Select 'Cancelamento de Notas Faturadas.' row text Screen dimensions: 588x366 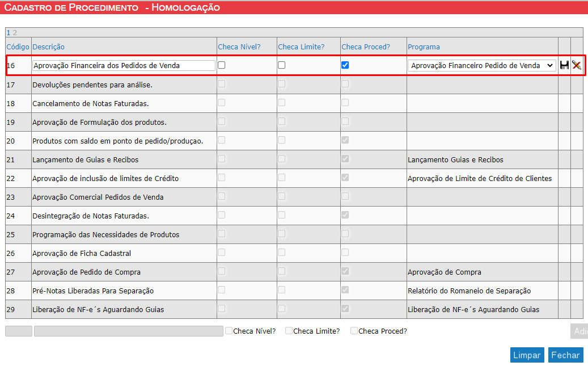[90, 104]
